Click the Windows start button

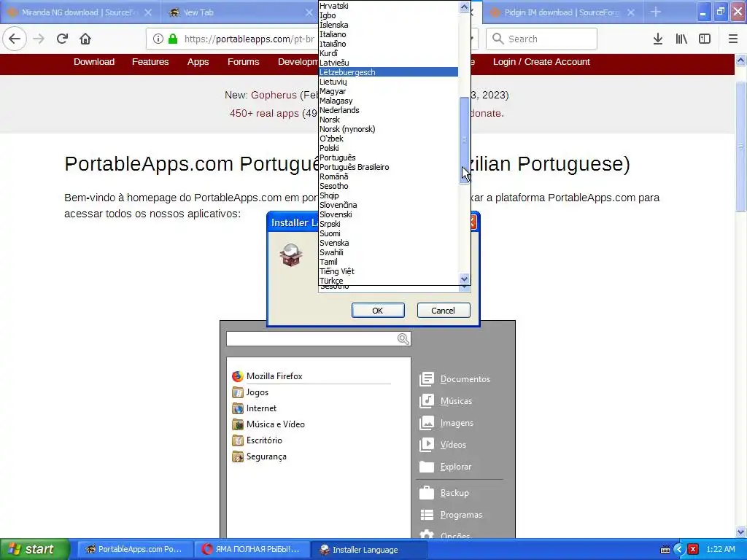[34, 550]
